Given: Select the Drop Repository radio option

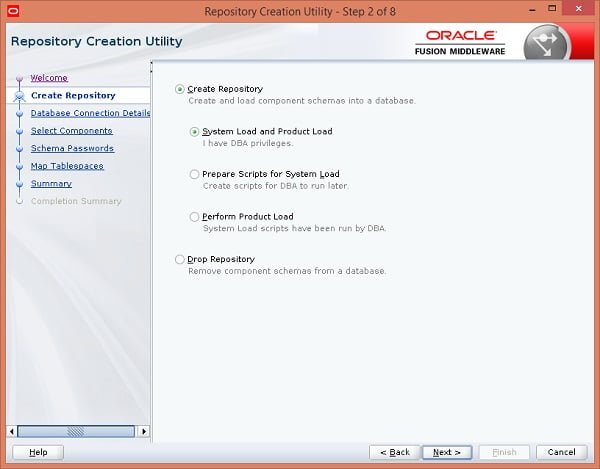Looking at the screenshot, I should 179,259.
